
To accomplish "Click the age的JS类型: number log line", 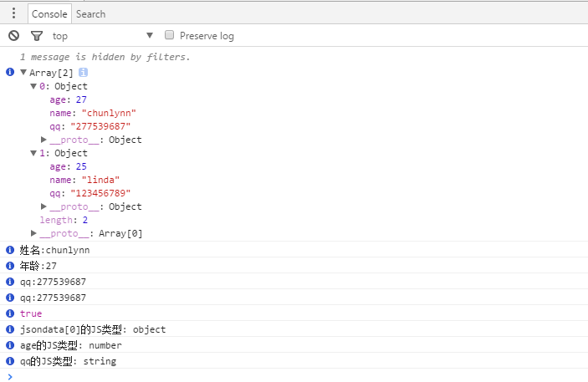I will coord(71,345).
